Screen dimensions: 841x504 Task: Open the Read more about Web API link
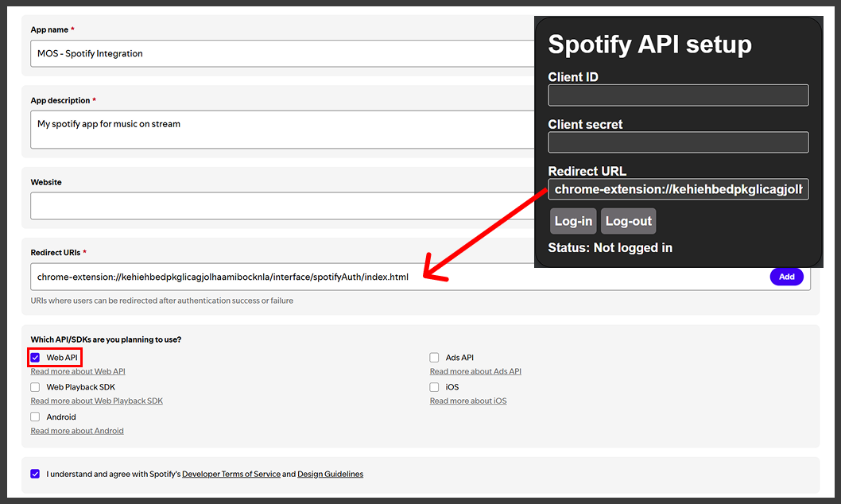77,371
